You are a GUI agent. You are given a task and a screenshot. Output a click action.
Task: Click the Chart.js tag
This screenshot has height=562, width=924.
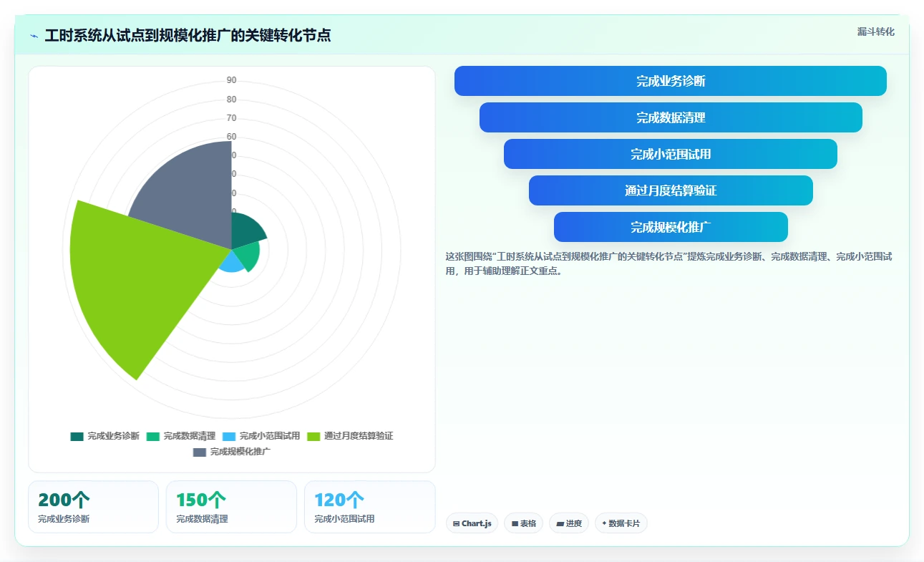click(472, 523)
